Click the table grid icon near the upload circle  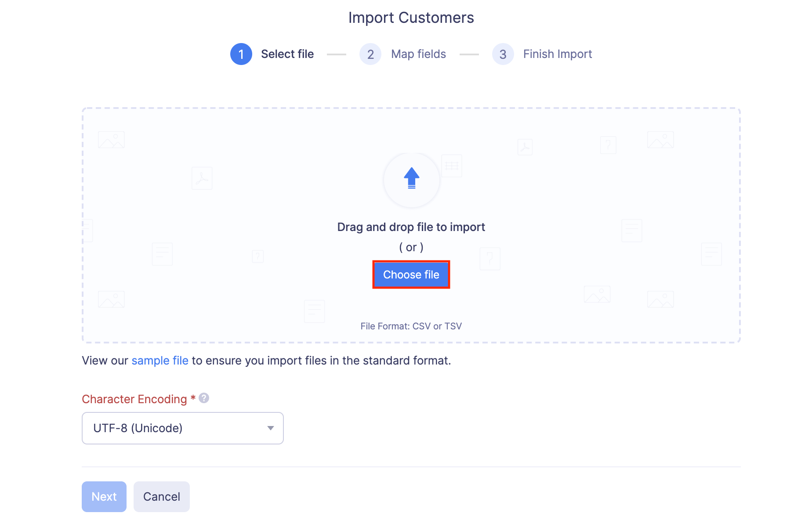[452, 166]
